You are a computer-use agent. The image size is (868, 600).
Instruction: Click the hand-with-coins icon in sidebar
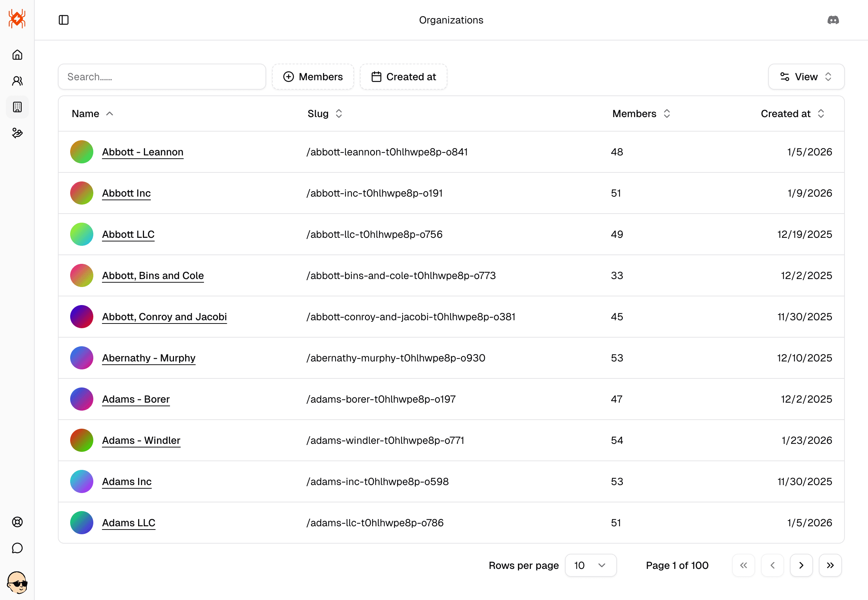17,133
